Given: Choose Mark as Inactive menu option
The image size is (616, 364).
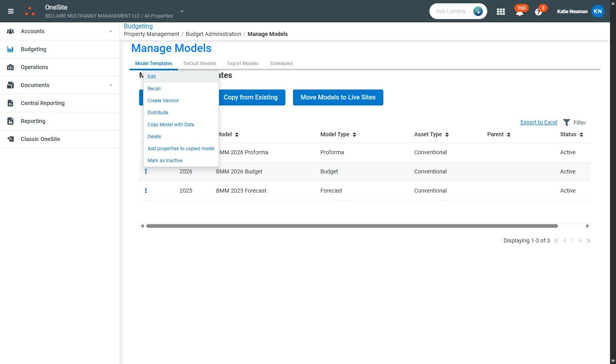Looking at the screenshot, I should coord(165,161).
